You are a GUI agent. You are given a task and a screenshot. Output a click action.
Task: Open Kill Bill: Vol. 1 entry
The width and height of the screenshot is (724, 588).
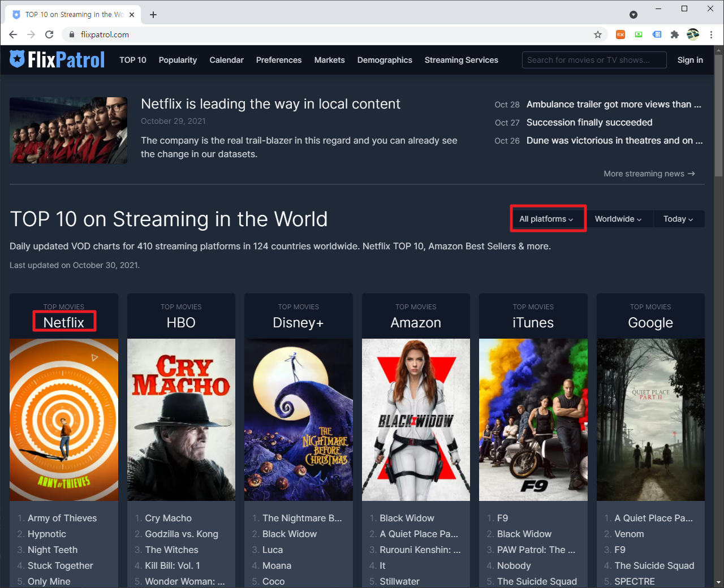click(x=173, y=566)
